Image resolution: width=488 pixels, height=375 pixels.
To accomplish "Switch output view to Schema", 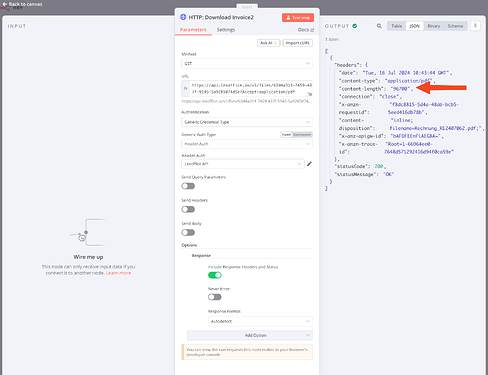I will 455,26.
